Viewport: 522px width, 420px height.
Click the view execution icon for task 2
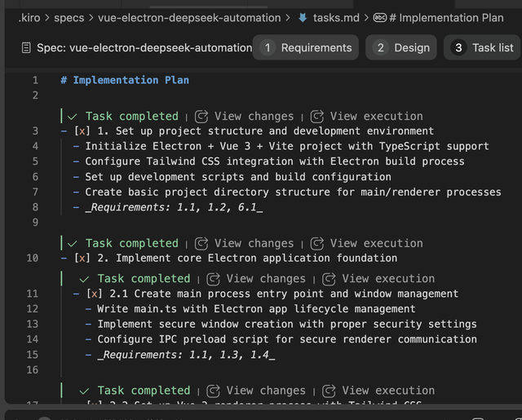coord(317,244)
